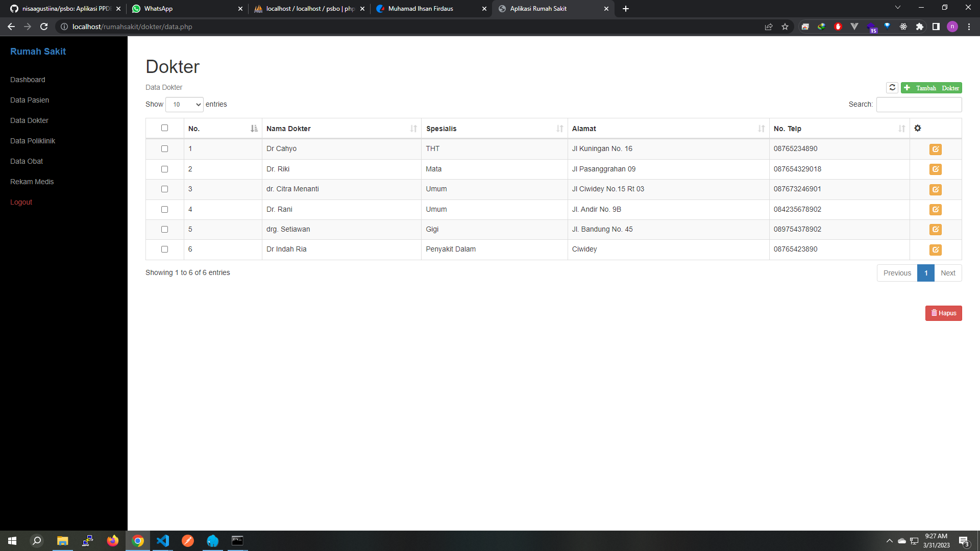Toggle the select-all checkbox in header
Screen dimensions: 980x551
(x=164, y=128)
